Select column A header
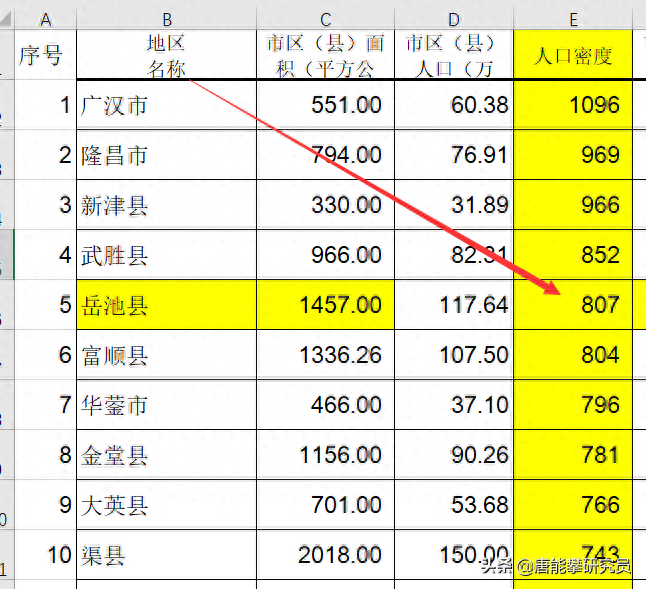The height and width of the screenshot is (589, 646). [x=45, y=19]
